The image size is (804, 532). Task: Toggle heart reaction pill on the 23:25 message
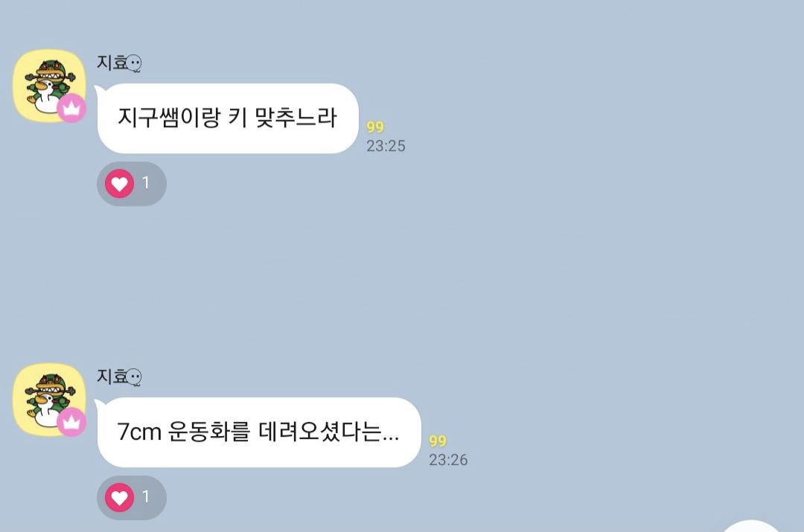[x=131, y=184]
